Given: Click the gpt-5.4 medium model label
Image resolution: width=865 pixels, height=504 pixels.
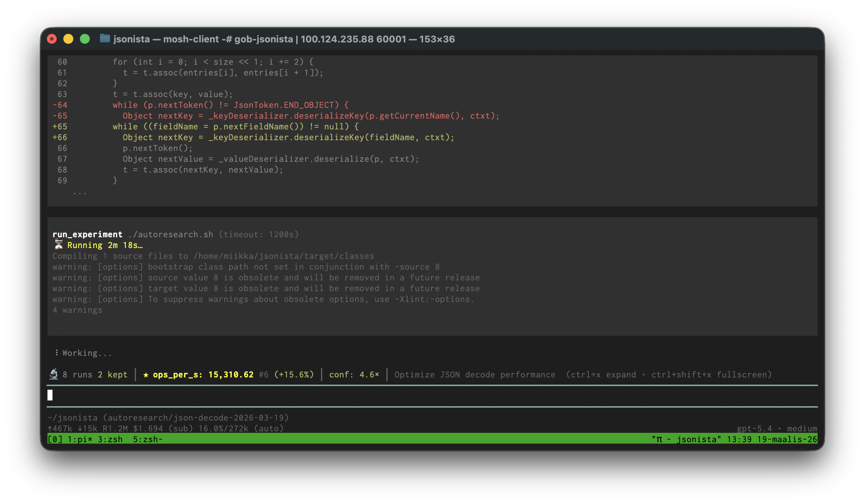Looking at the screenshot, I should (777, 428).
